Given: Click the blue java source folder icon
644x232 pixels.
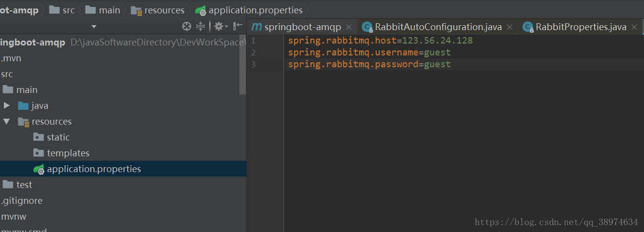Looking at the screenshot, I should (23, 105).
